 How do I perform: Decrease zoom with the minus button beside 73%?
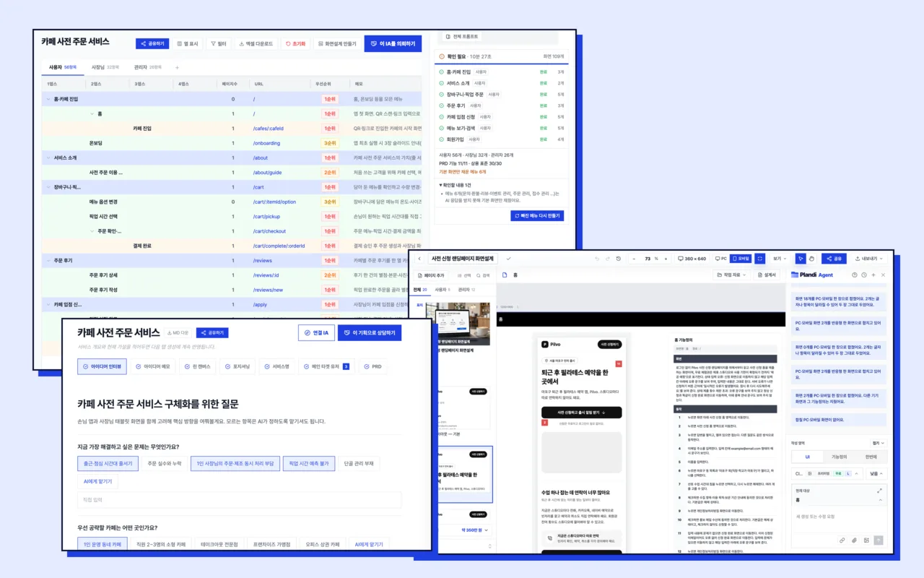[x=633, y=258]
